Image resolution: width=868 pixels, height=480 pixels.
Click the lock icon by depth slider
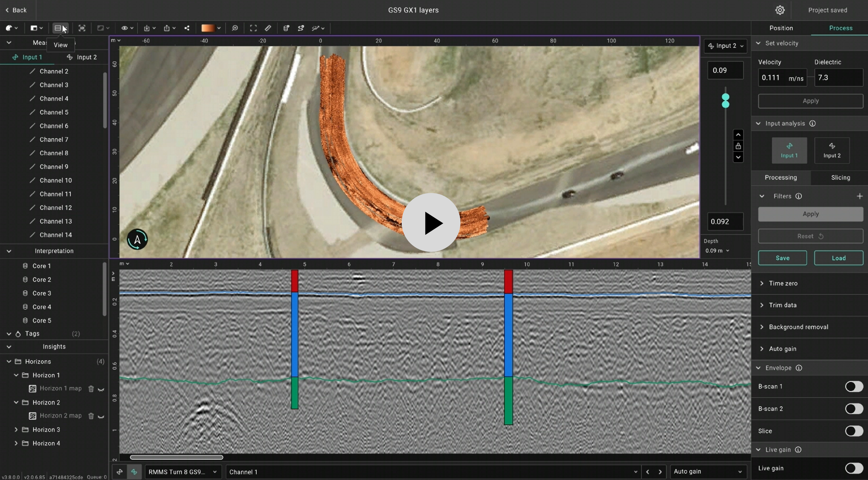[x=738, y=146]
